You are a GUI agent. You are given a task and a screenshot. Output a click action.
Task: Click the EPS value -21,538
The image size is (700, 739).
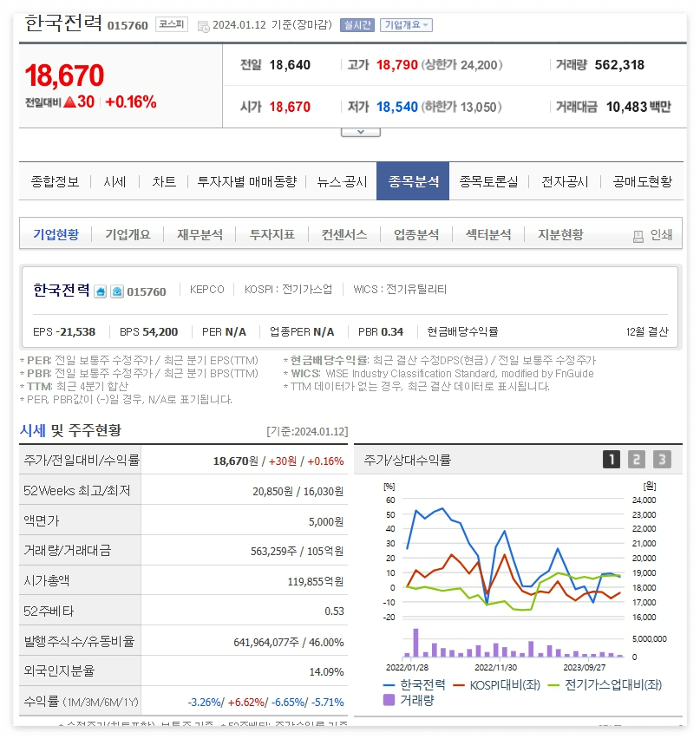click(x=75, y=332)
